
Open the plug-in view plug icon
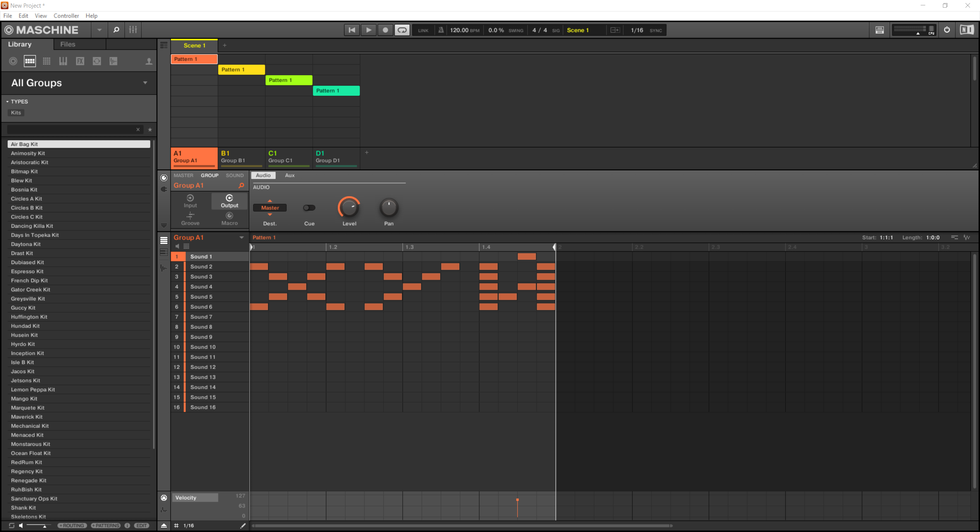164,189
